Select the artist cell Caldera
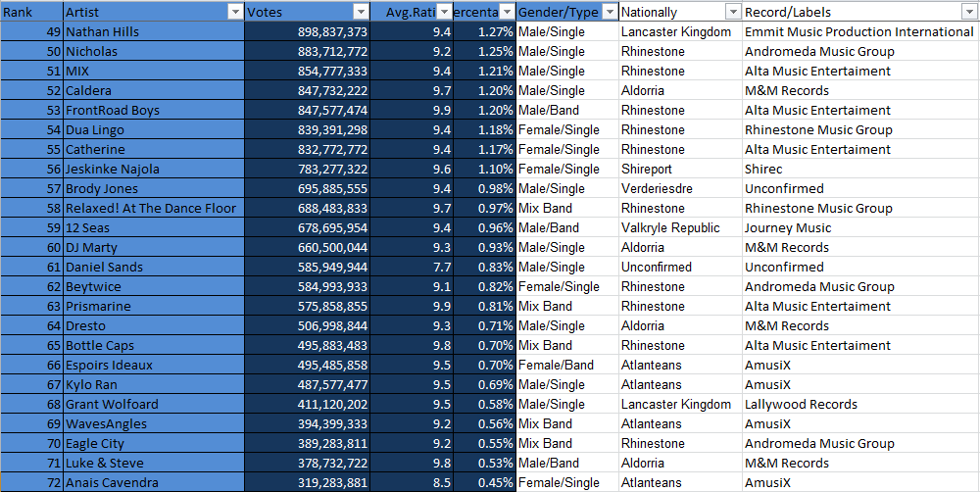980x492 pixels. pos(153,90)
